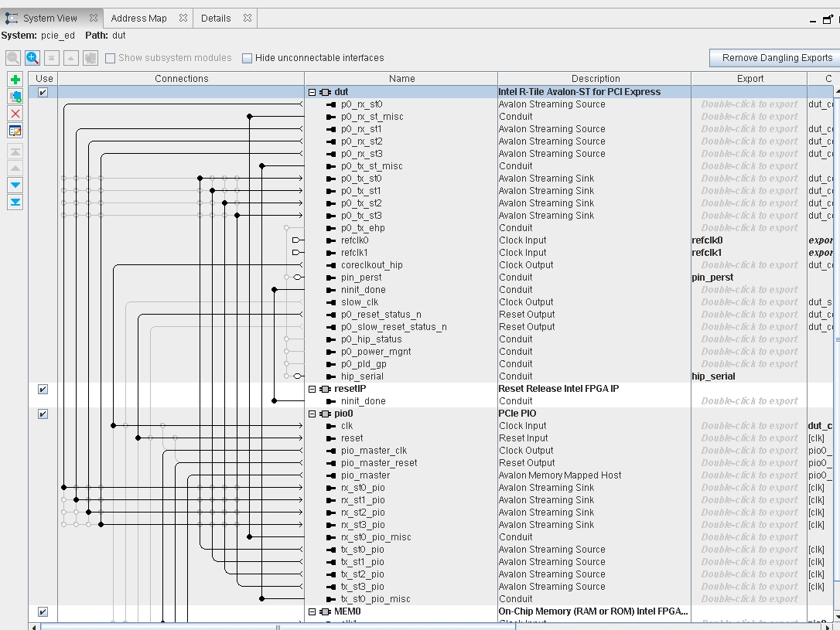840x630 pixels.
Task: Click Remove Dangling Exports button
Action: pos(777,58)
